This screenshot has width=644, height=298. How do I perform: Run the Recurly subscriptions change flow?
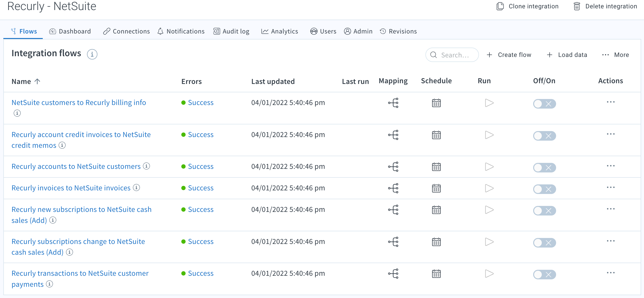489,242
